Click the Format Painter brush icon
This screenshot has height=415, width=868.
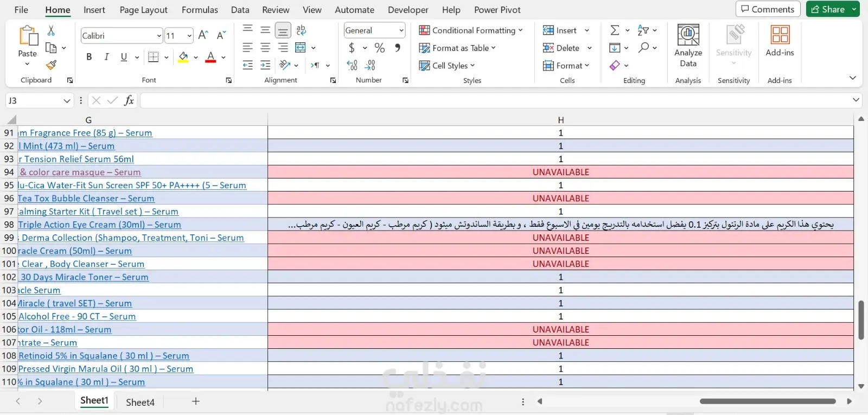pyautogui.click(x=51, y=65)
